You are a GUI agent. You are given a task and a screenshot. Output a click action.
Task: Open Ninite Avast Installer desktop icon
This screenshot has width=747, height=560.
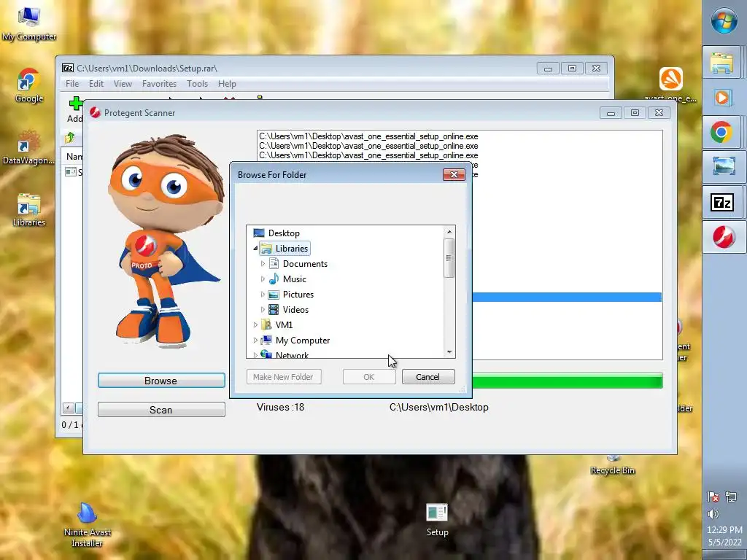tap(88, 524)
